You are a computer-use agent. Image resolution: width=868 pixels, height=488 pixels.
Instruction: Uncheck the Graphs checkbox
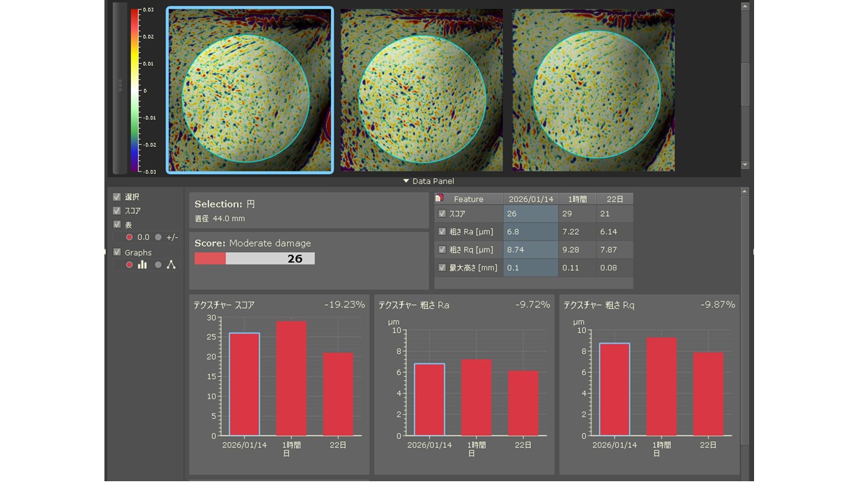coord(117,252)
